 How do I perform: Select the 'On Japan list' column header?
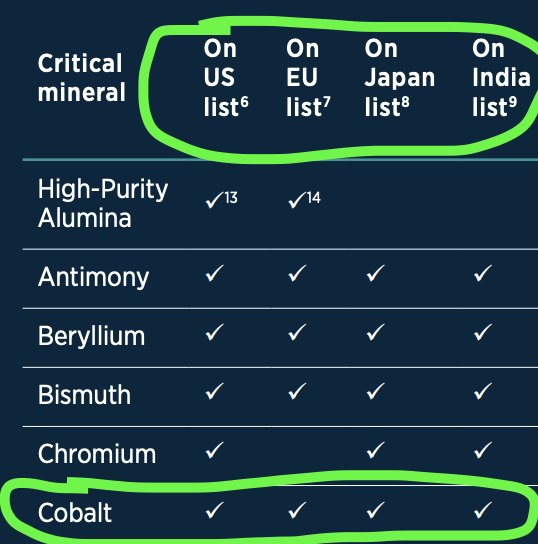point(400,78)
